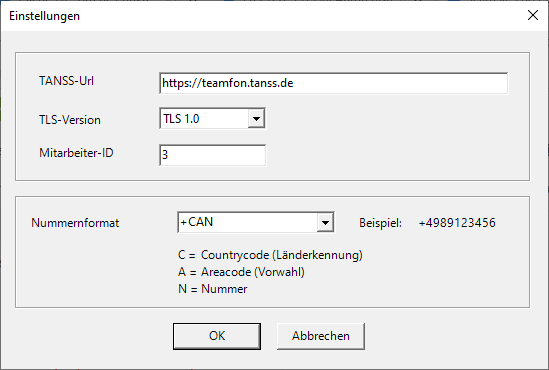
Task: Click the TLS-Version label
Action: coord(70,120)
